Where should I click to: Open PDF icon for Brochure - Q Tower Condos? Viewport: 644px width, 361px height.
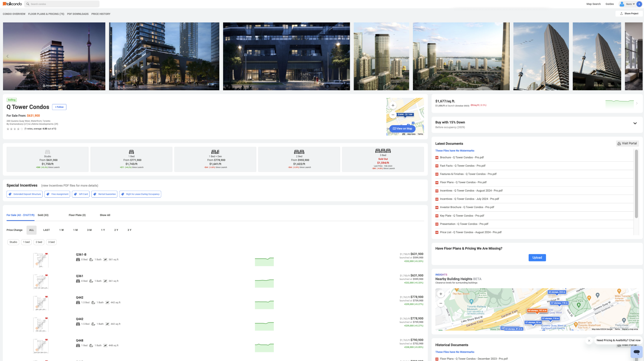coord(437,158)
